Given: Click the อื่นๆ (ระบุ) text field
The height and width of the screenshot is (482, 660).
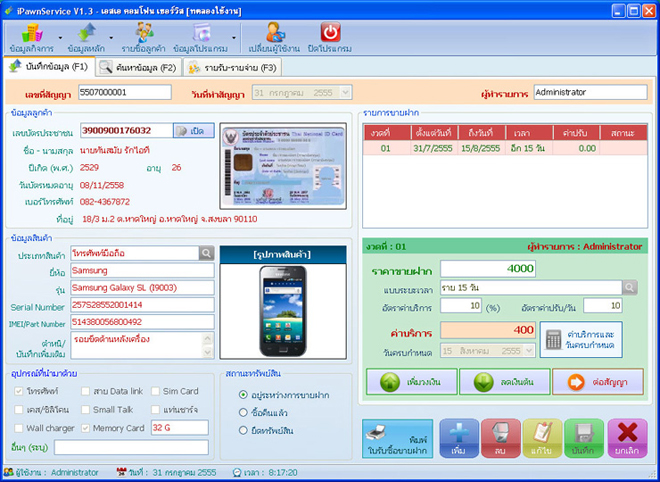Looking at the screenshot, I should tap(131, 447).
